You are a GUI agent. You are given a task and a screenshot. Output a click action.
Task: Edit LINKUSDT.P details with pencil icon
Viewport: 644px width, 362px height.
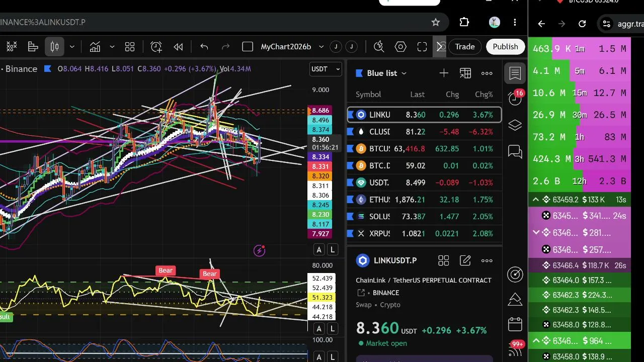coord(465,260)
